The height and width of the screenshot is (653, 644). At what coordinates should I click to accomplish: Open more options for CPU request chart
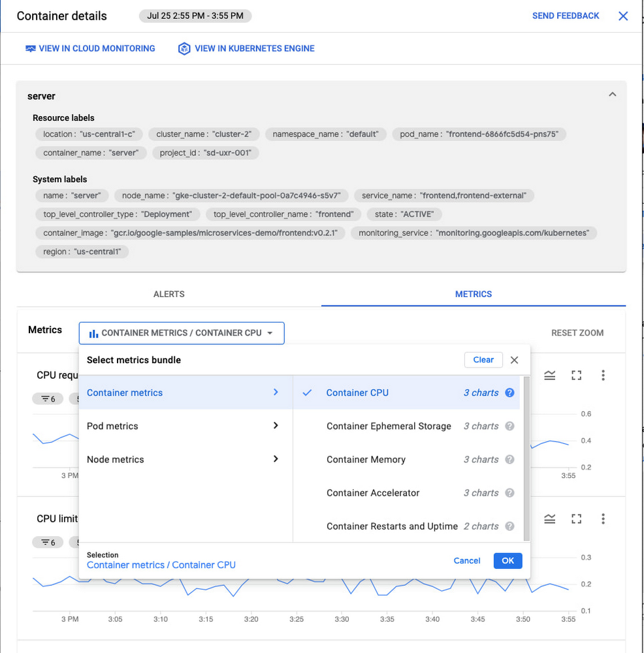(x=603, y=375)
